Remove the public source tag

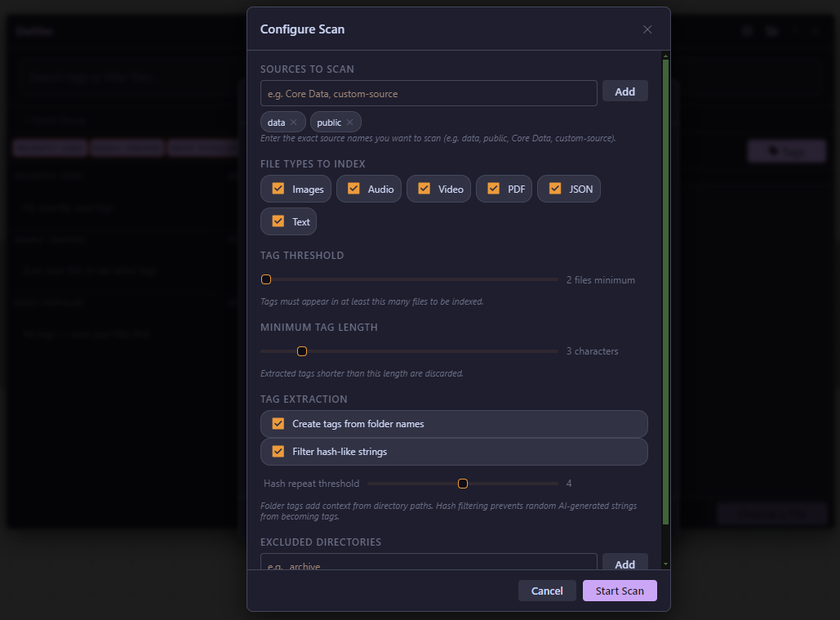pos(349,123)
